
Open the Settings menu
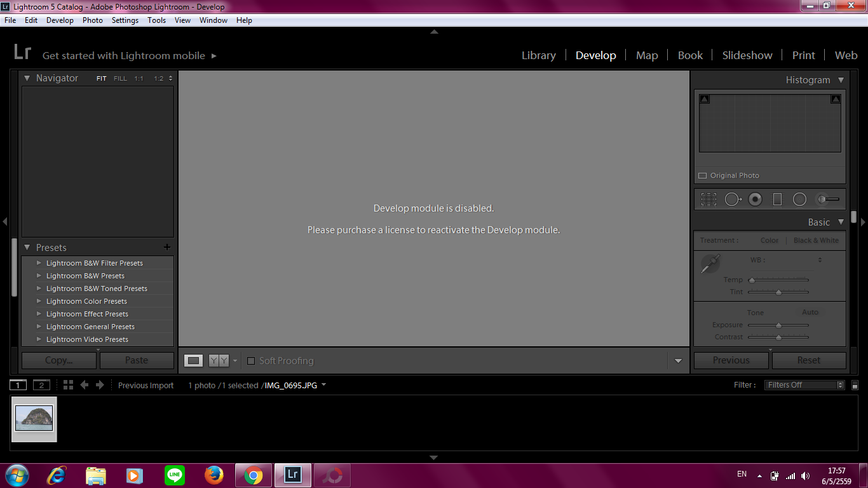pos(125,20)
